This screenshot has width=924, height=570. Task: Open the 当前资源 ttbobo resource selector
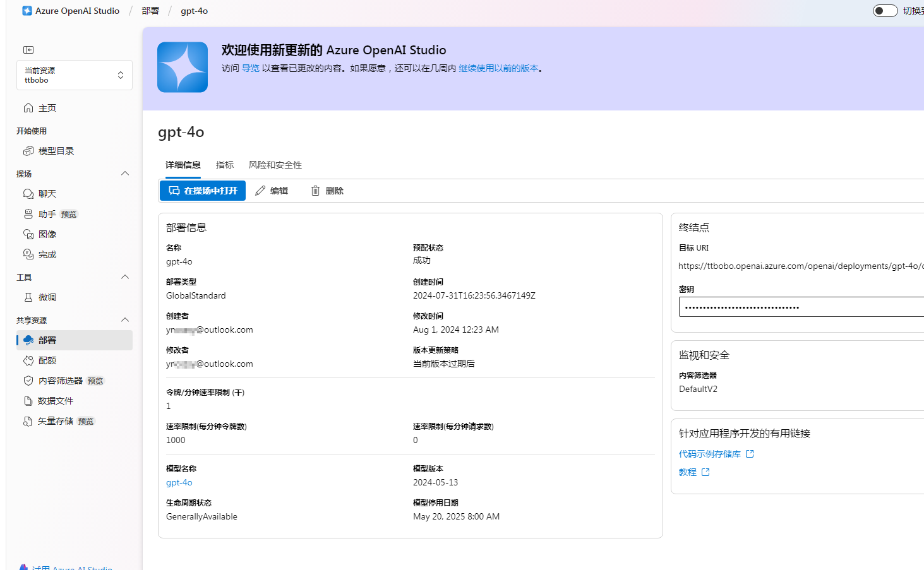75,75
